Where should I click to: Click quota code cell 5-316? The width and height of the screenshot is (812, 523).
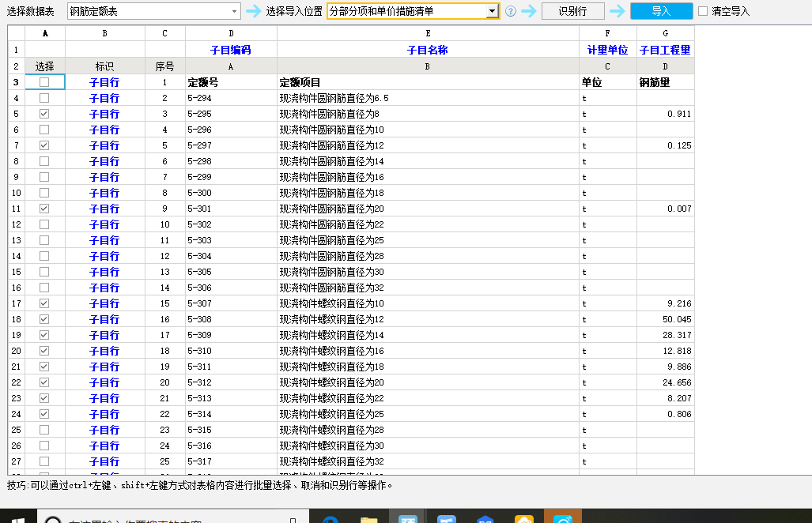(231, 446)
